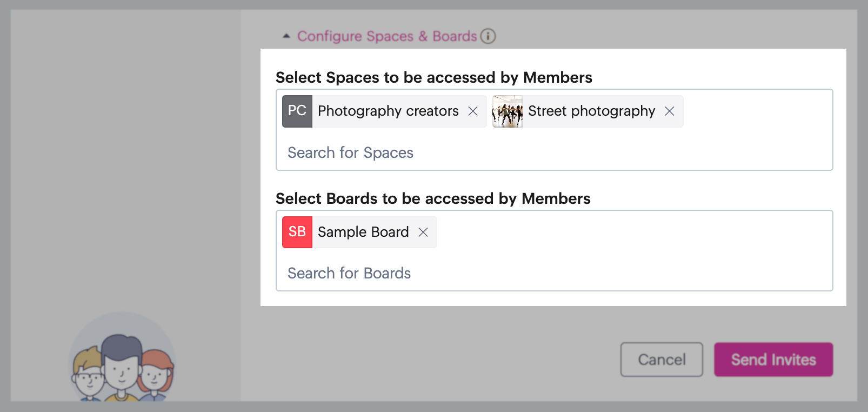868x412 pixels.
Task: Remove Sample Board from selected boards
Action: [x=423, y=232]
